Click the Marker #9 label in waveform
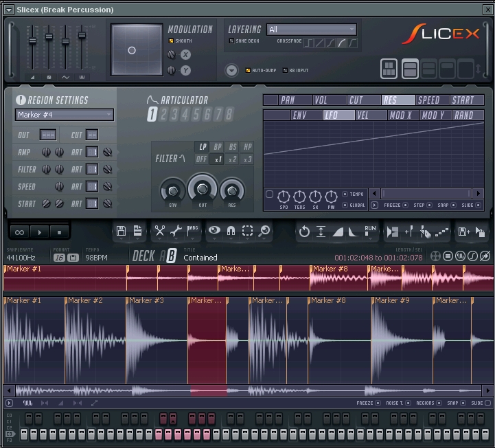The width and height of the screenshot is (495, 448). (392, 300)
